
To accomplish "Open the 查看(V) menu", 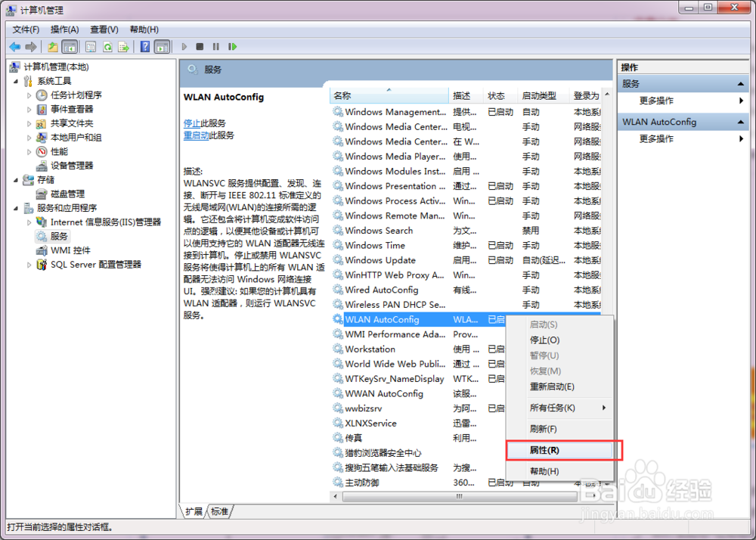I will 104,29.
